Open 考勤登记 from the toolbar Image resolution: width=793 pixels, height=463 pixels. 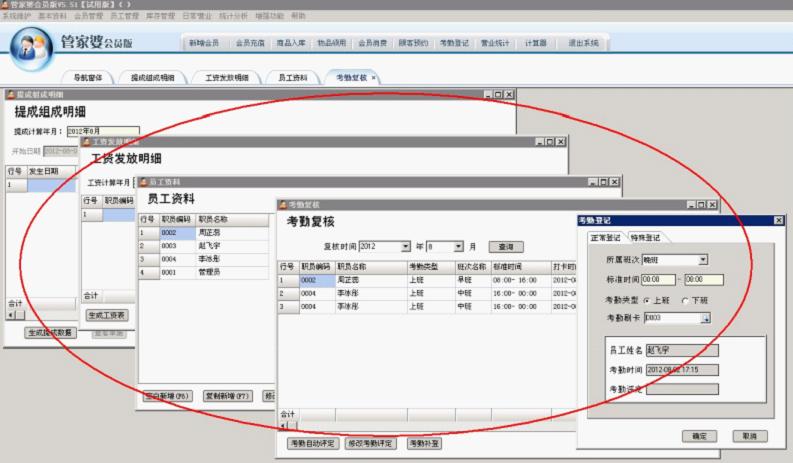pyautogui.click(x=455, y=43)
